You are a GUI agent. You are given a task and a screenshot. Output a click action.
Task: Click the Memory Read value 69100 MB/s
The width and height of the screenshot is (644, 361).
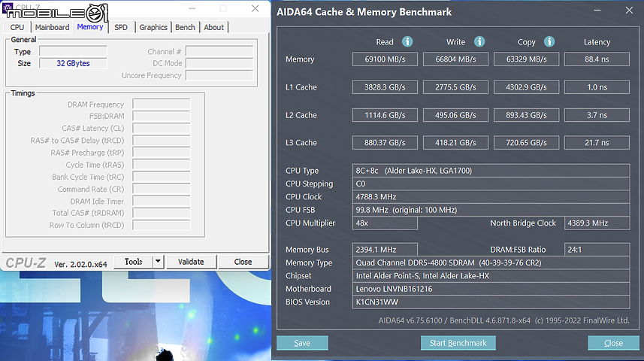(x=385, y=59)
